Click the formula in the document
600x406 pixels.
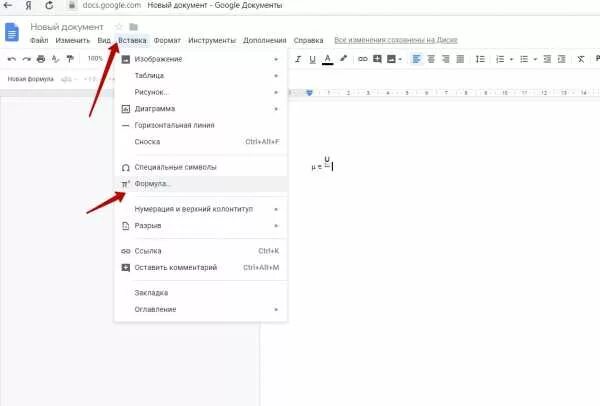[321, 164]
